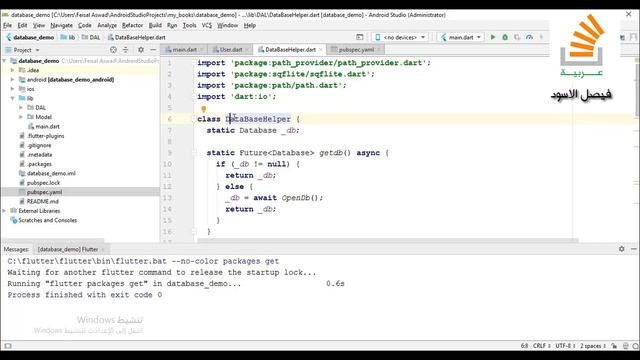
Task: Close the main.dart editor tab
Action: point(202,50)
